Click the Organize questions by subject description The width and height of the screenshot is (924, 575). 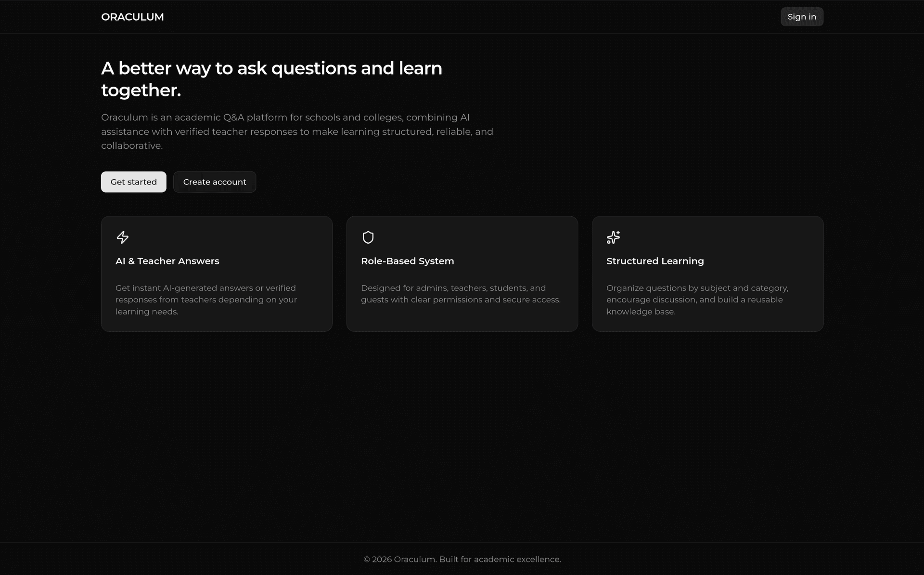tap(697, 300)
